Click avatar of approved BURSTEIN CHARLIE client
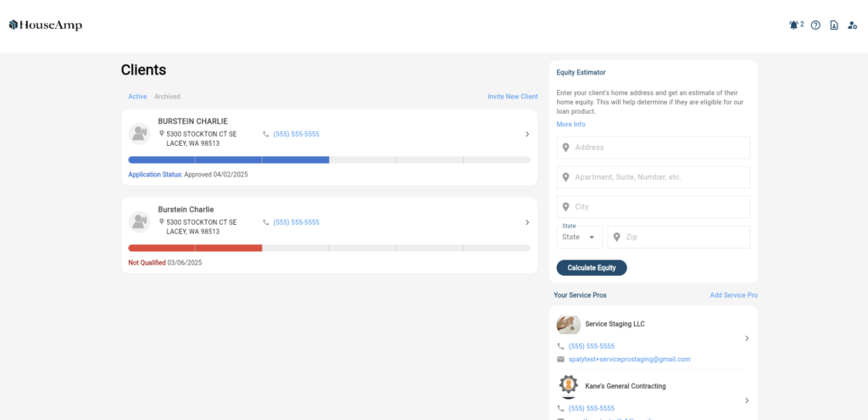 [x=139, y=134]
